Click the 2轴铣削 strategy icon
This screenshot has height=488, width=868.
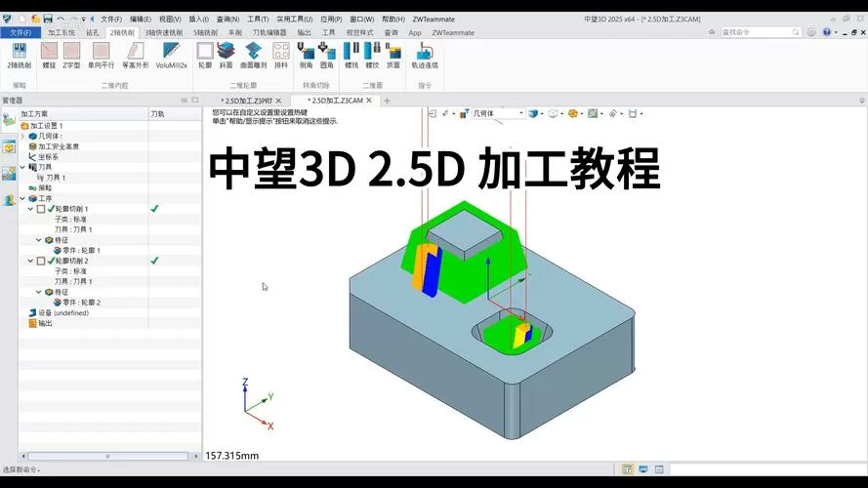click(19, 56)
